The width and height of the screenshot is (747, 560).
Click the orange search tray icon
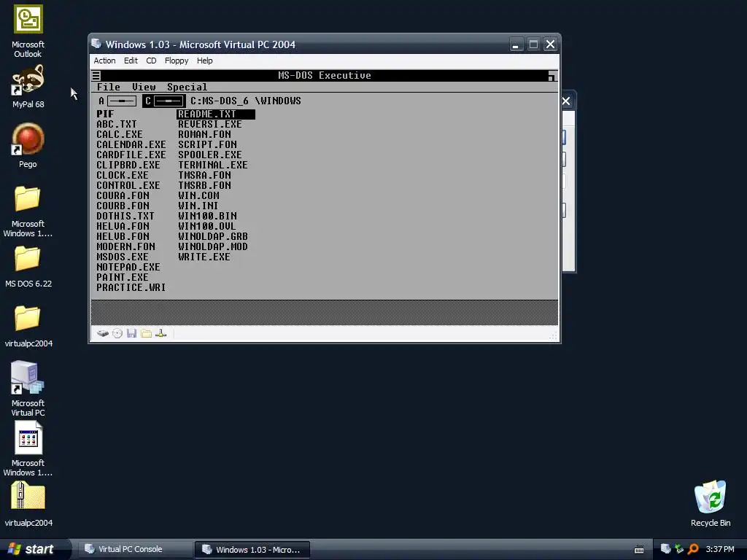coord(693,549)
